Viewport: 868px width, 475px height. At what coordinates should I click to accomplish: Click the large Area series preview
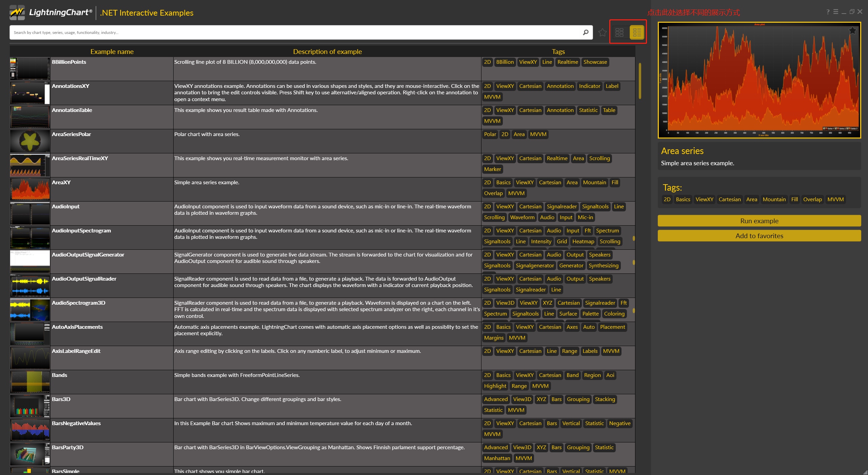pos(759,80)
